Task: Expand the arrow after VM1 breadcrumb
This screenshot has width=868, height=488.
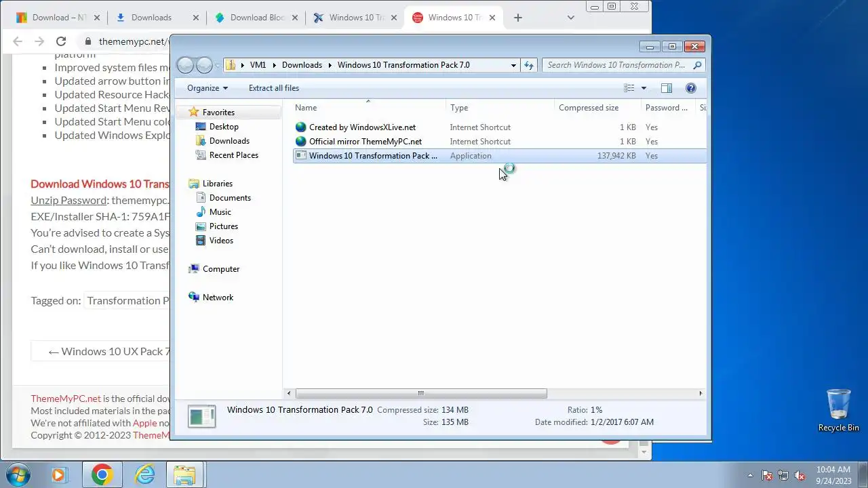Action: (x=275, y=65)
